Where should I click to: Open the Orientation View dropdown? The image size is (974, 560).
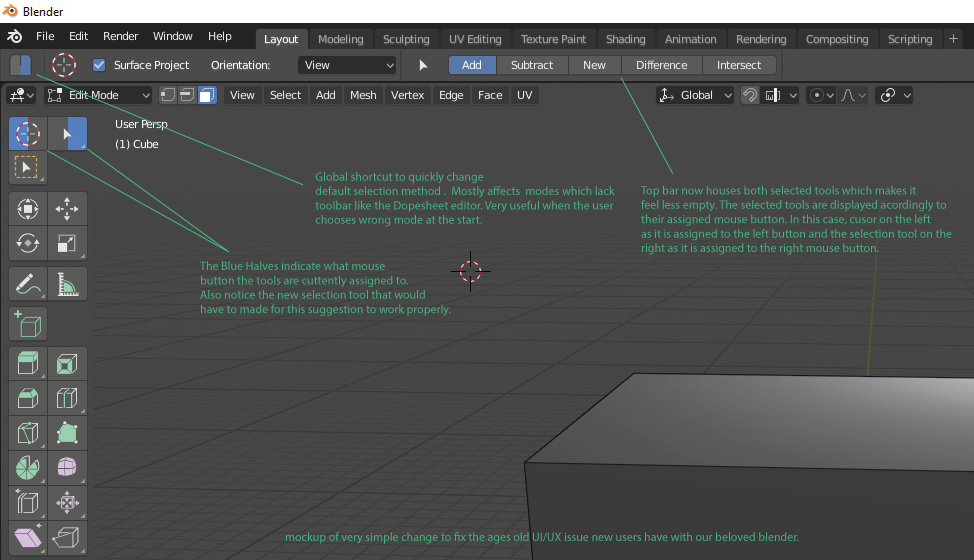(347, 65)
